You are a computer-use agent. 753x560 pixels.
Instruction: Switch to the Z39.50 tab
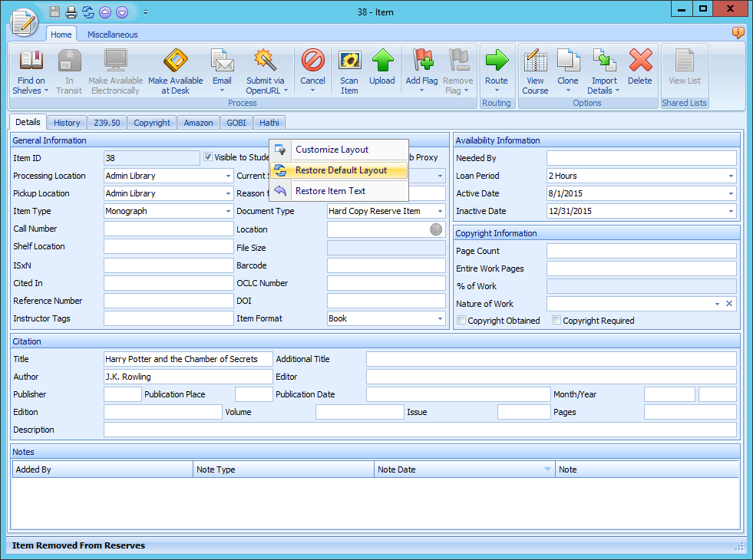(x=107, y=122)
